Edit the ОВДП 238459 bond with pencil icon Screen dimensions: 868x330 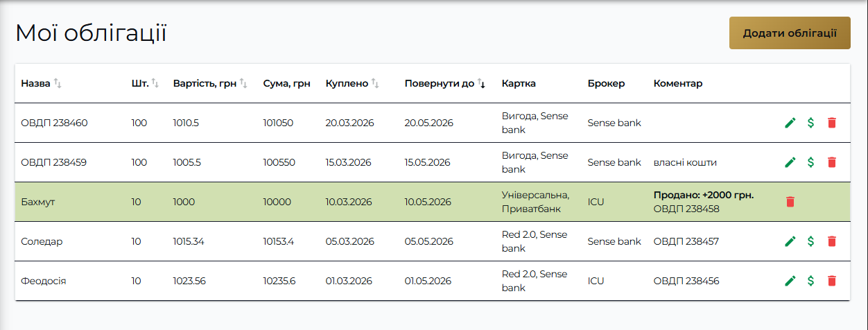(x=790, y=162)
